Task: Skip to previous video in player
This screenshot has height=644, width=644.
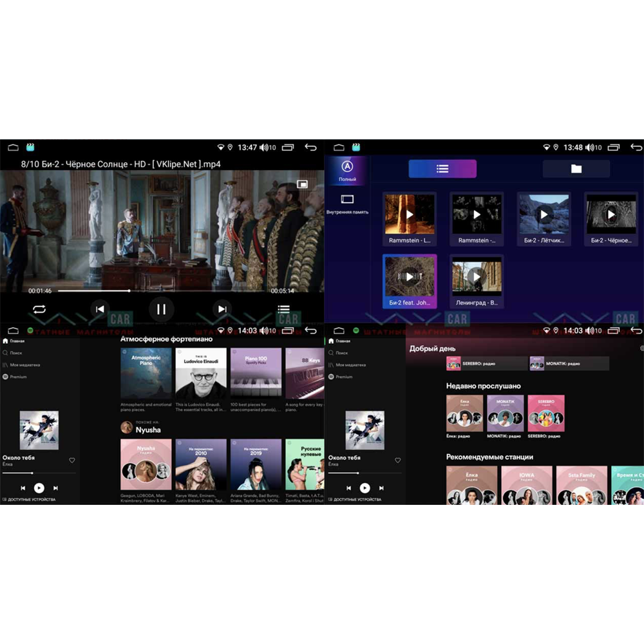Action: (100, 309)
